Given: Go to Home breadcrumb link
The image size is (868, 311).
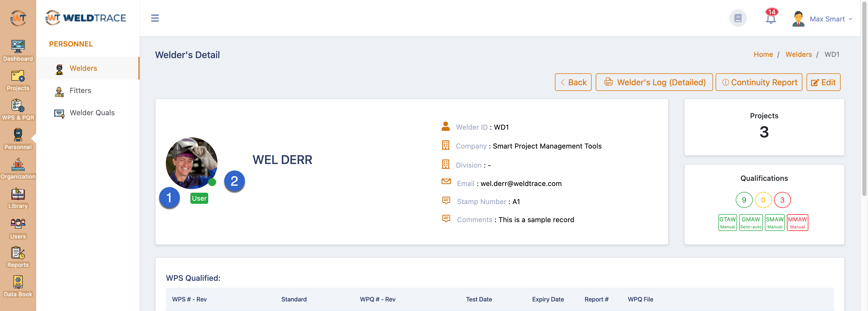Looking at the screenshot, I should (763, 55).
